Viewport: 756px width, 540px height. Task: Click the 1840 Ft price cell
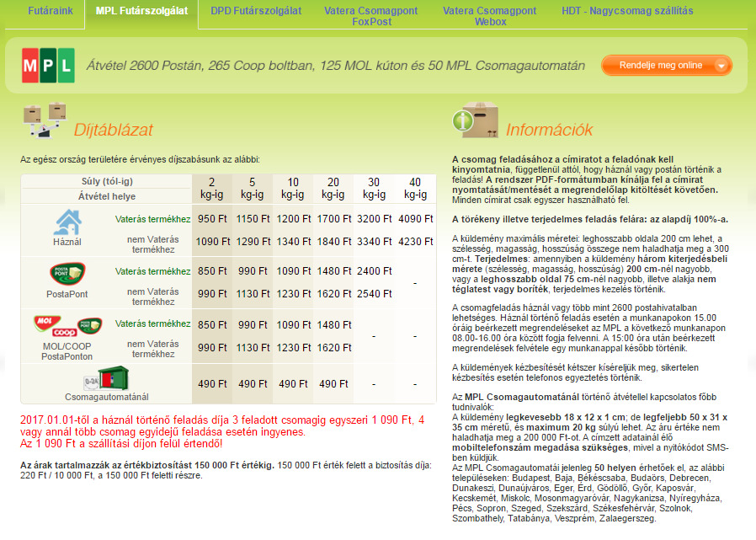tap(333, 241)
